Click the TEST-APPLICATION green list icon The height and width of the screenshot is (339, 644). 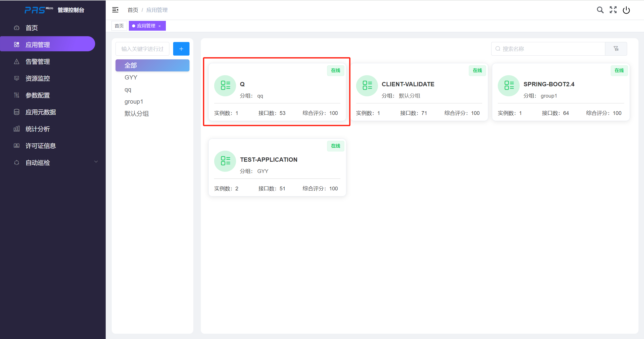coord(225,161)
